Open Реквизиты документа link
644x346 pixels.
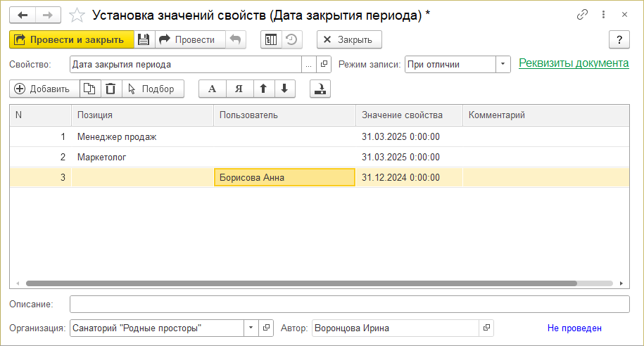pyautogui.click(x=574, y=63)
